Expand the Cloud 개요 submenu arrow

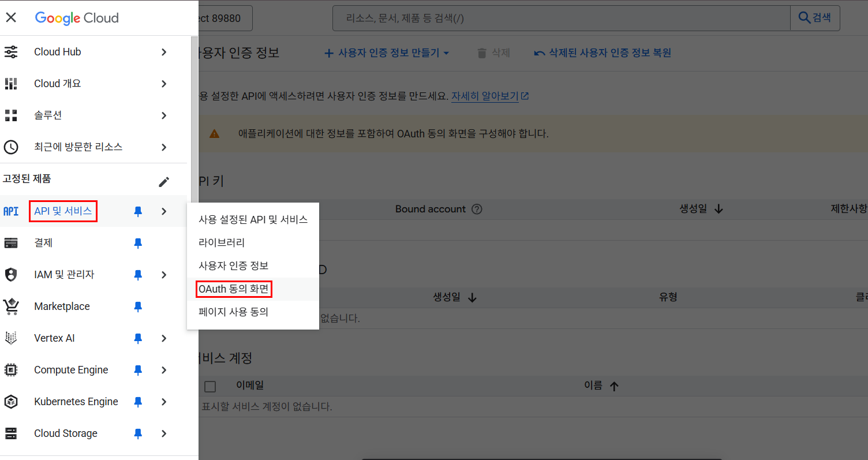pyautogui.click(x=164, y=84)
